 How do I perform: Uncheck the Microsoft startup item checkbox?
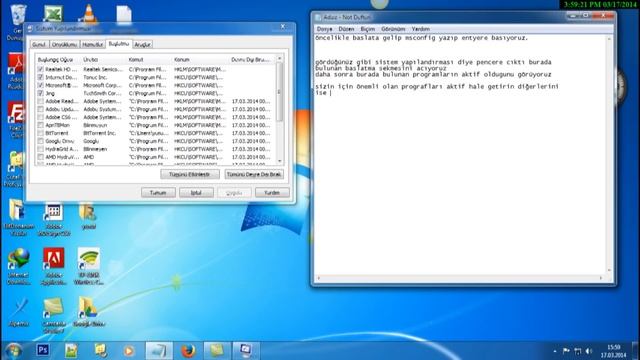click(40, 85)
